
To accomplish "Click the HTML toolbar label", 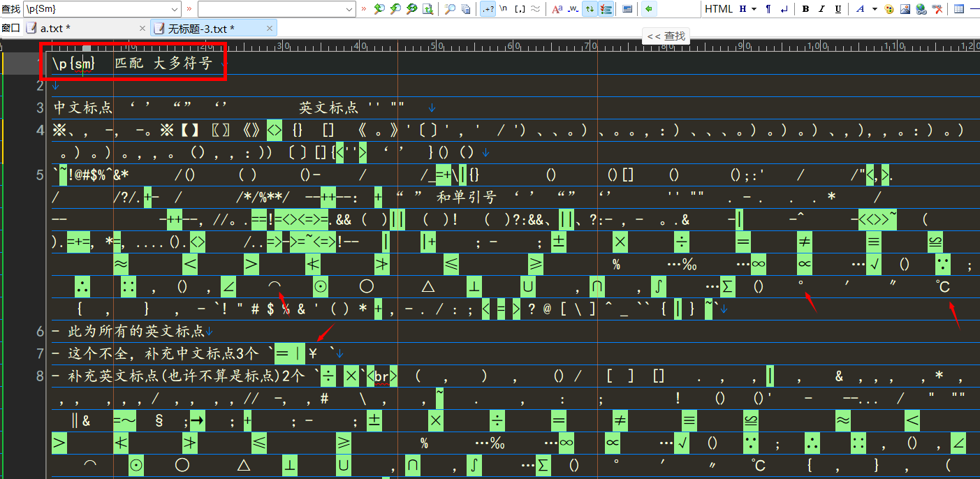I will [719, 9].
